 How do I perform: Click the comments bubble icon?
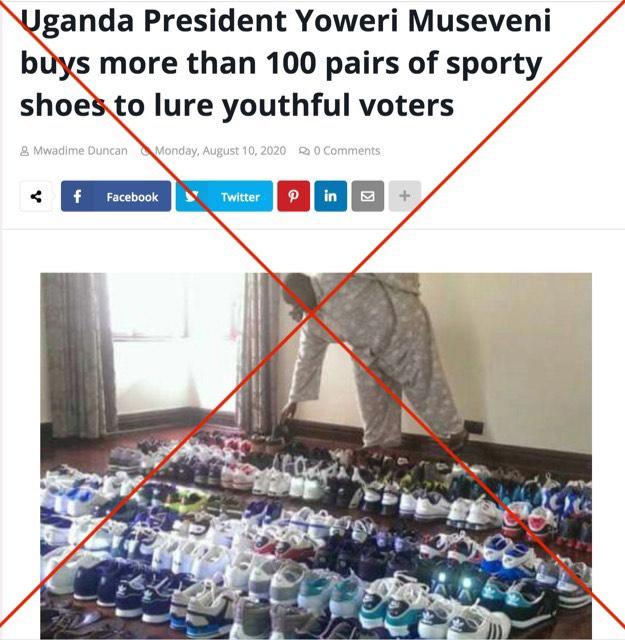coord(304,151)
